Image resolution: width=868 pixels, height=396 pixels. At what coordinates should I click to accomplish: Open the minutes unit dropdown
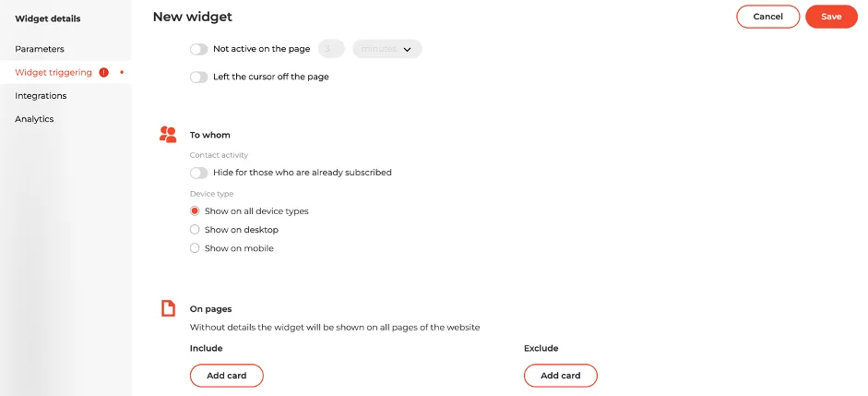point(386,49)
